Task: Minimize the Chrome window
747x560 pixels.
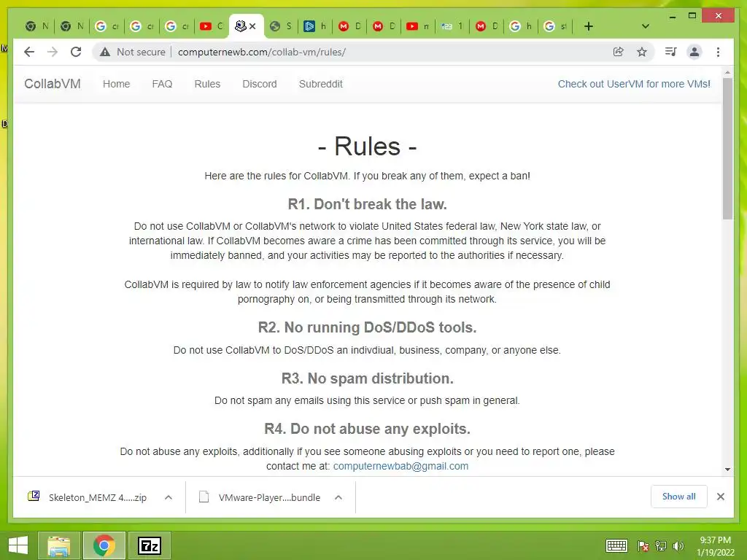Action: pos(672,16)
